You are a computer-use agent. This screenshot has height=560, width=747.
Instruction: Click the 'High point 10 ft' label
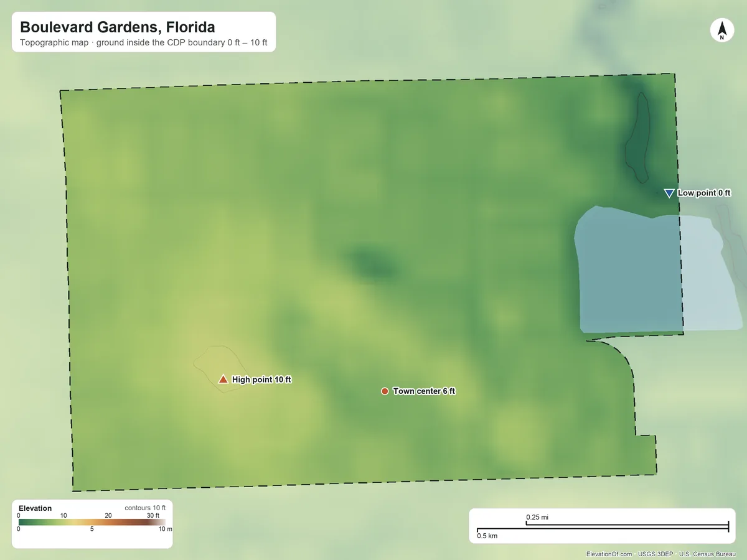pyautogui.click(x=261, y=380)
